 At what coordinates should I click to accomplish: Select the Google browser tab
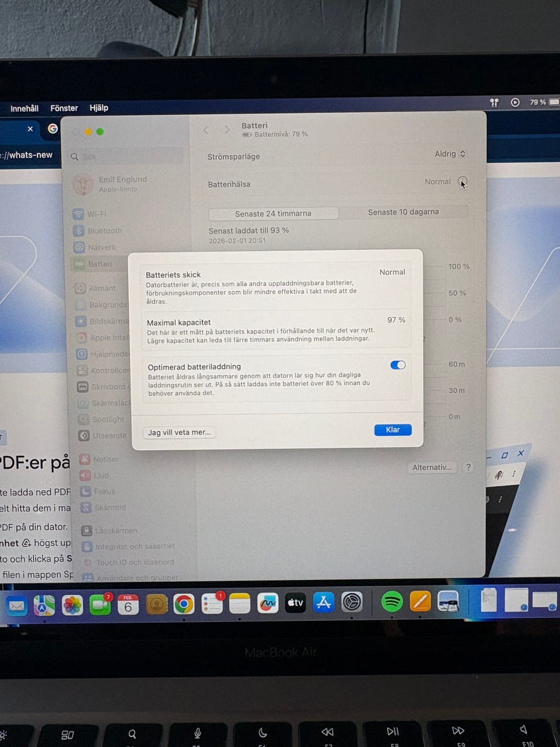[53, 128]
